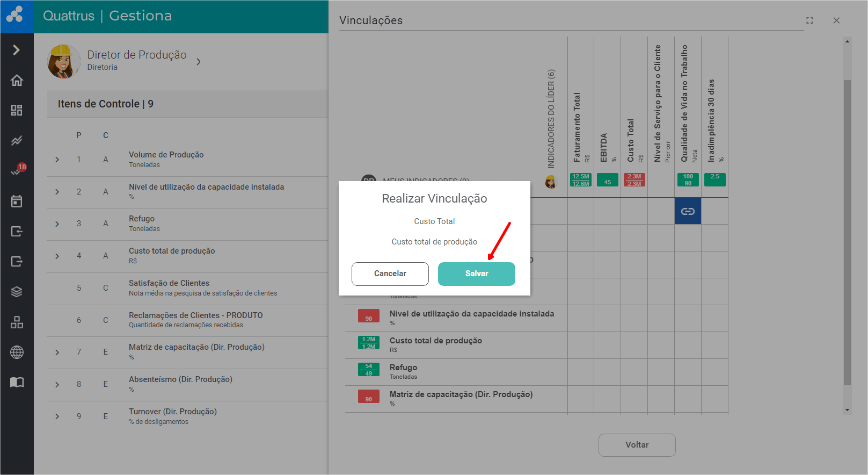The image size is (868, 475).
Task: Click the Salvar button in dialog
Action: (x=476, y=274)
